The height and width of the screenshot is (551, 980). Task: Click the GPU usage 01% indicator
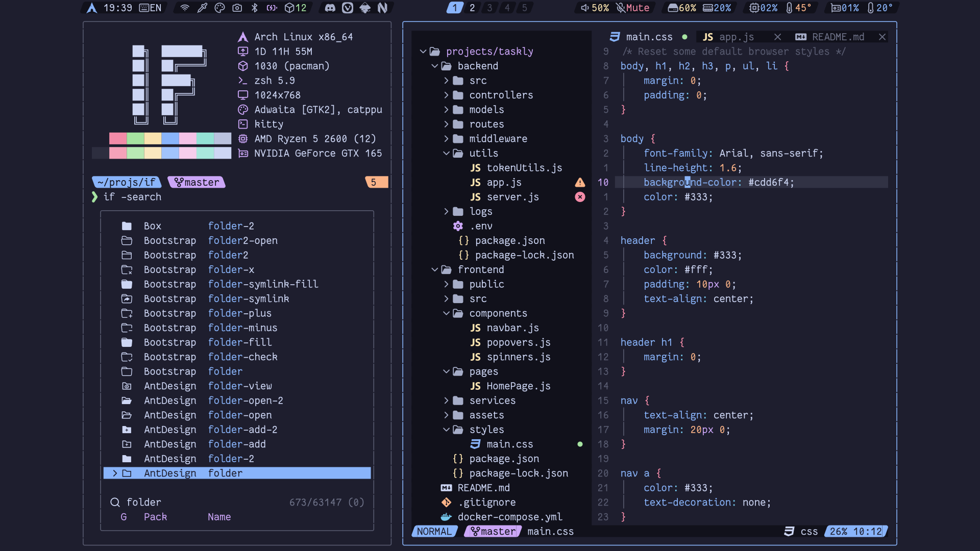click(x=845, y=8)
